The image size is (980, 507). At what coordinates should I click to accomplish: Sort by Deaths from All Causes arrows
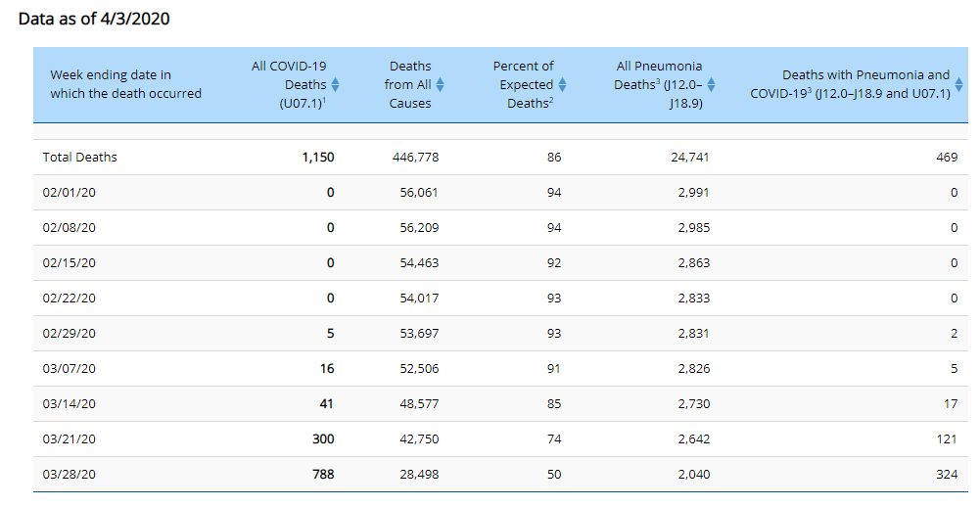[x=440, y=84]
